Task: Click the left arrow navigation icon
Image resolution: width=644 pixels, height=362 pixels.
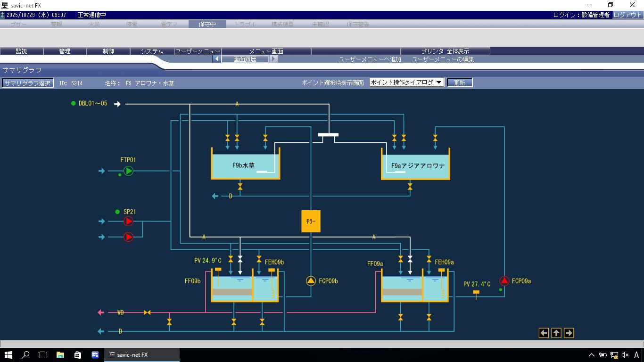Action: pyautogui.click(x=544, y=333)
